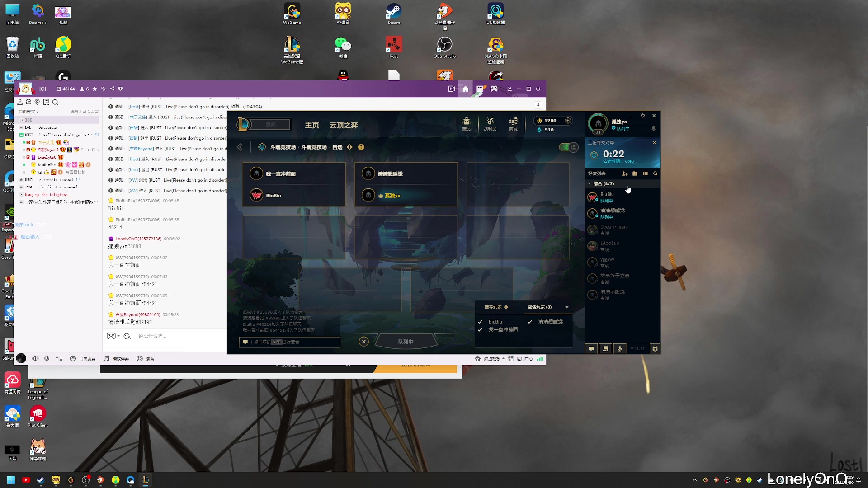Image resolution: width=868 pixels, height=488 pixels.
Task: Cancel queue with round X button near 队列中
Action: [363, 342]
